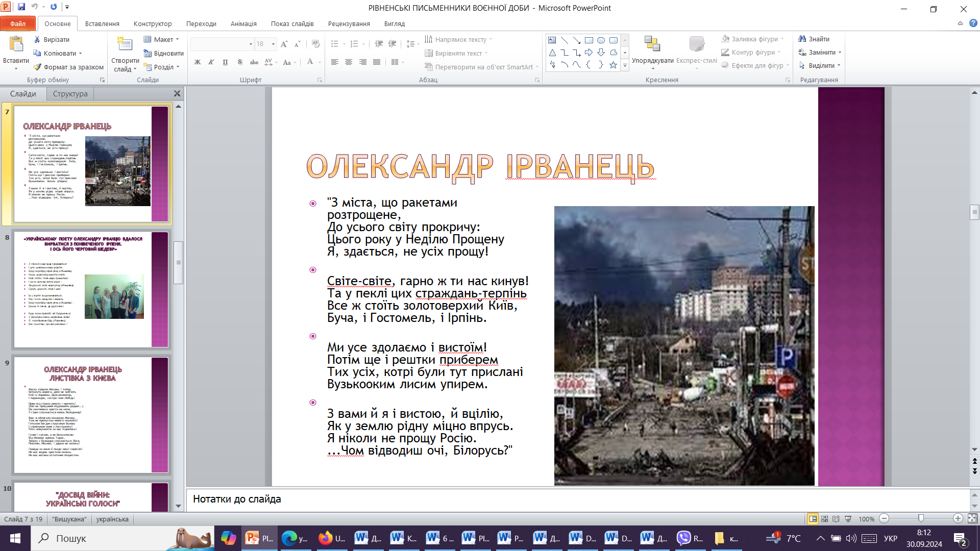The width and height of the screenshot is (980, 551).
Task: Click zoom out minus button
Action: click(885, 518)
